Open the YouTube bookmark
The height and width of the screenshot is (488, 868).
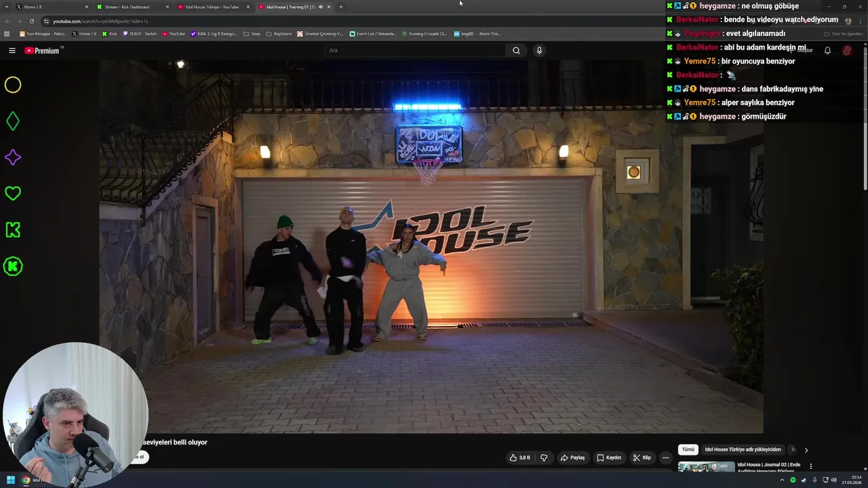174,33
